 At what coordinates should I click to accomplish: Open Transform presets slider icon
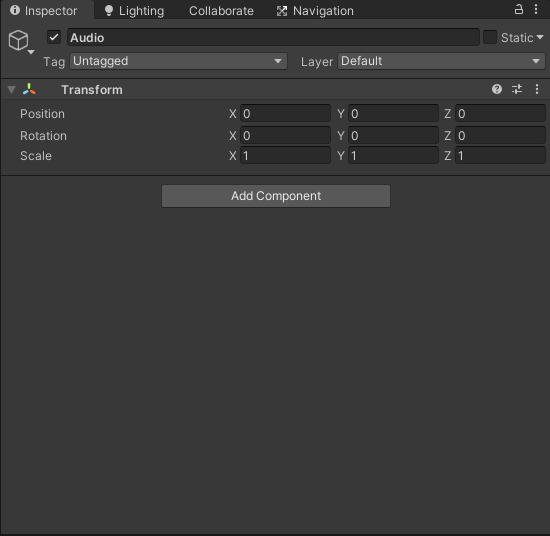(x=517, y=89)
